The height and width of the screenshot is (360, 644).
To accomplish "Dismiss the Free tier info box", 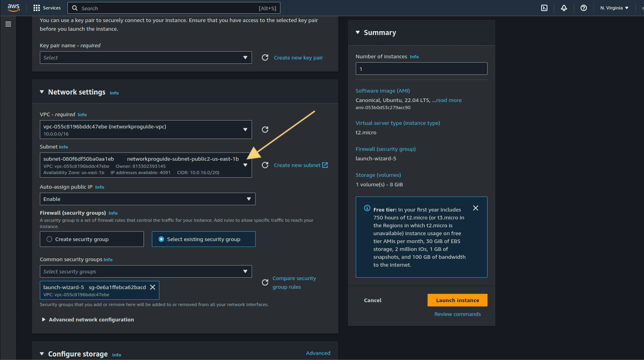I will (475, 208).
